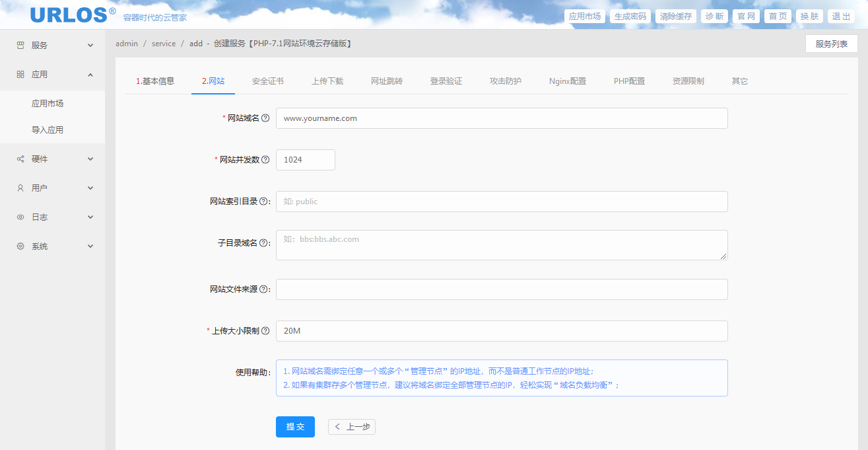Viewport: 868px width, 450px height.
Task: Open the 登录验证 tab
Action: [x=446, y=81]
